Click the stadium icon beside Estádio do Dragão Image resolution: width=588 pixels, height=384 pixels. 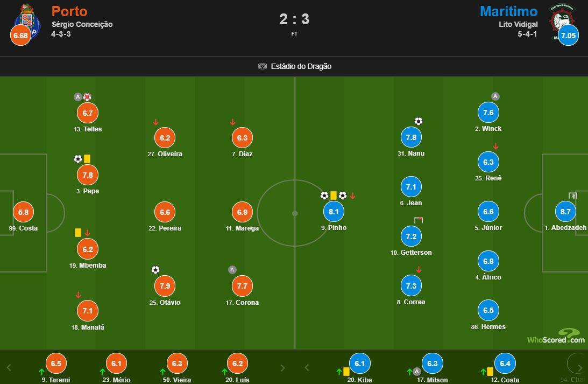pos(263,66)
